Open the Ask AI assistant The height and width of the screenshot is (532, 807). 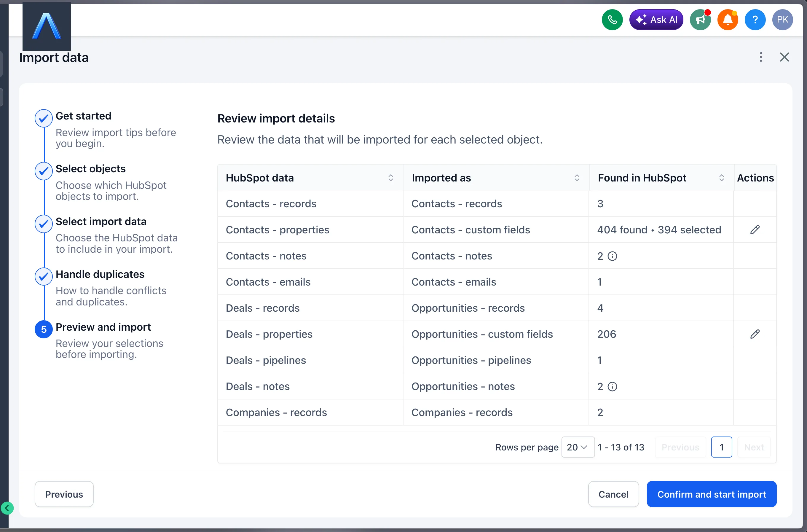[656, 20]
